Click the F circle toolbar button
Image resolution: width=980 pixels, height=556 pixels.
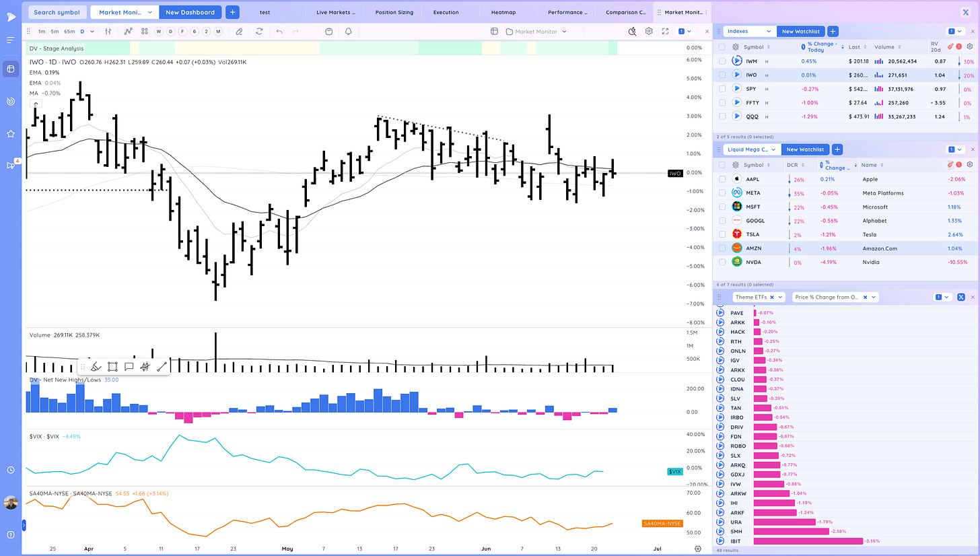pos(182,31)
